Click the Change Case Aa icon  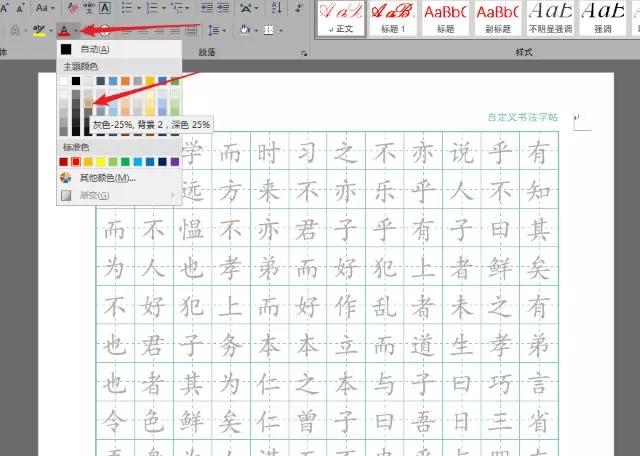pyautogui.click(x=42, y=7)
